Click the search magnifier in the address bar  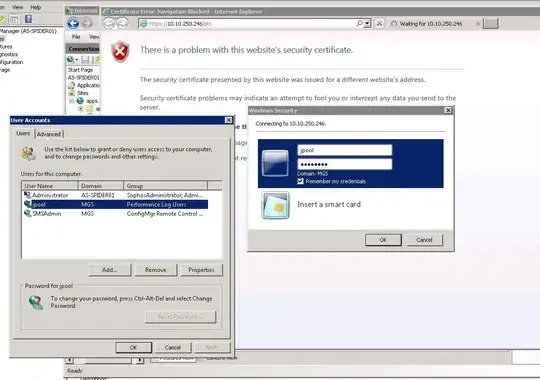coord(359,23)
